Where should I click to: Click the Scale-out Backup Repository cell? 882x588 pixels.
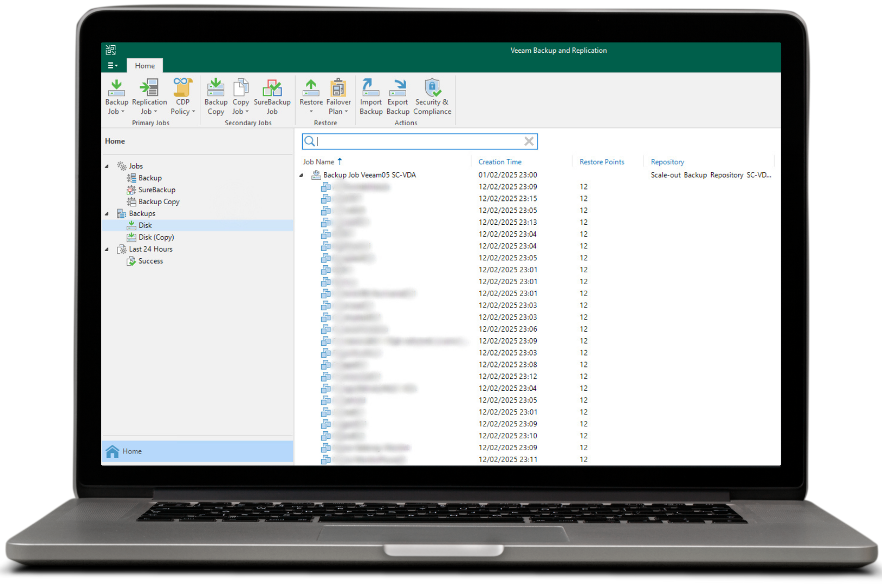tap(711, 175)
